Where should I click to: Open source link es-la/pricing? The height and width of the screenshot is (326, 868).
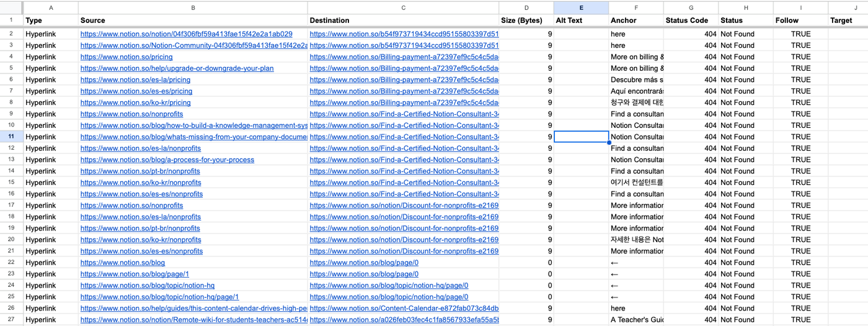tap(135, 79)
